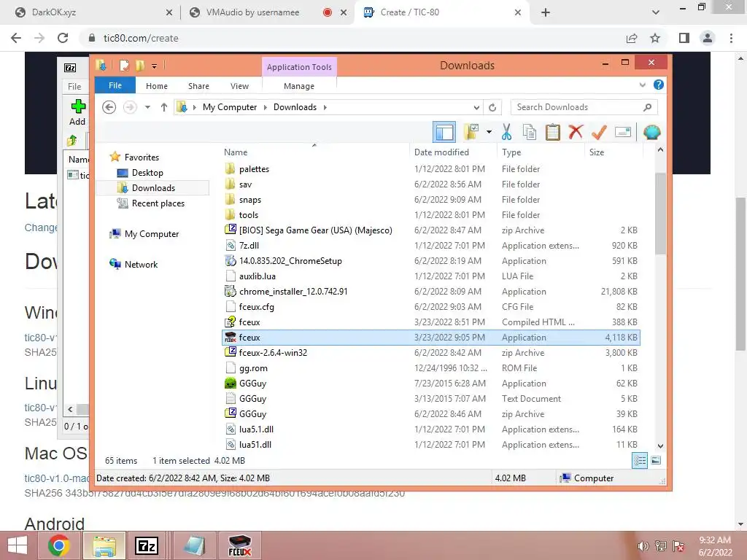Expand the ribbon with the chevron
Viewport: 747px width, 560px height.
(642, 85)
